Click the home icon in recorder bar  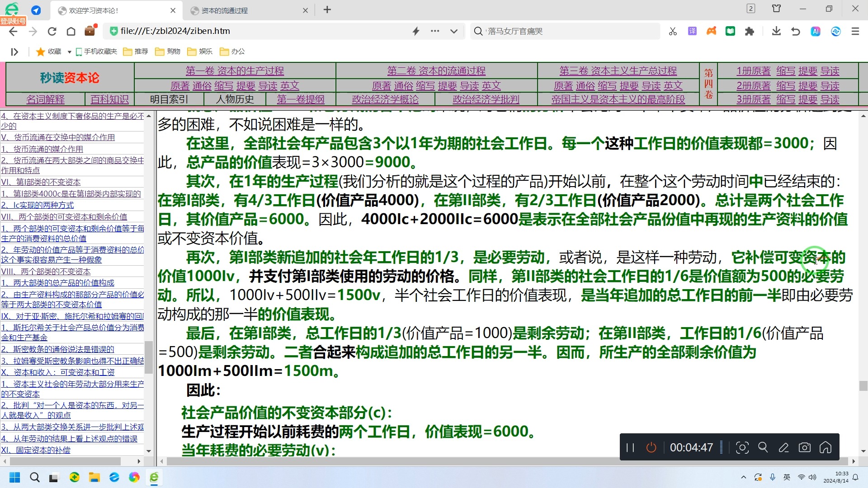(x=826, y=447)
